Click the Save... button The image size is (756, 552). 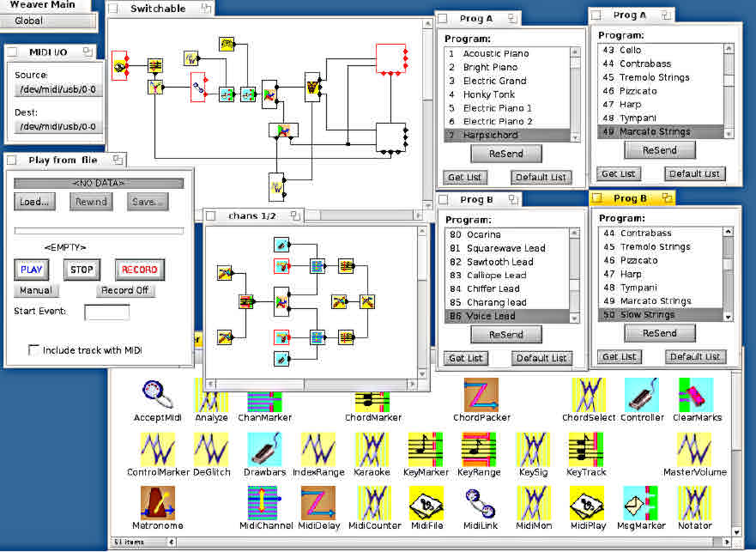[148, 202]
